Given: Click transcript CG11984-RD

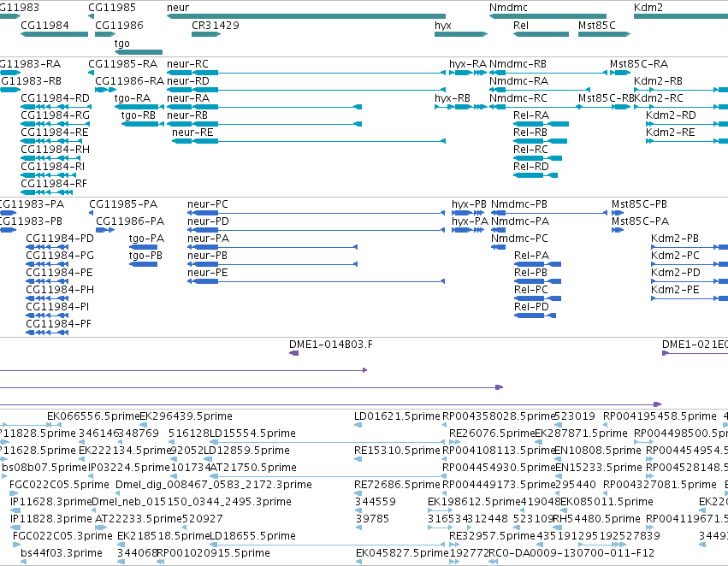Looking at the screenshot, I should tap(56, 107).
